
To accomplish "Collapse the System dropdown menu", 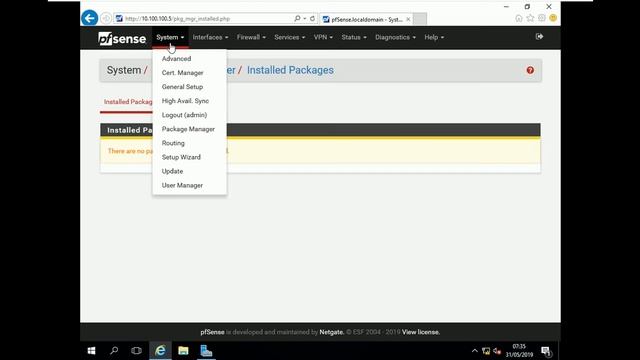I will point(170,37).
